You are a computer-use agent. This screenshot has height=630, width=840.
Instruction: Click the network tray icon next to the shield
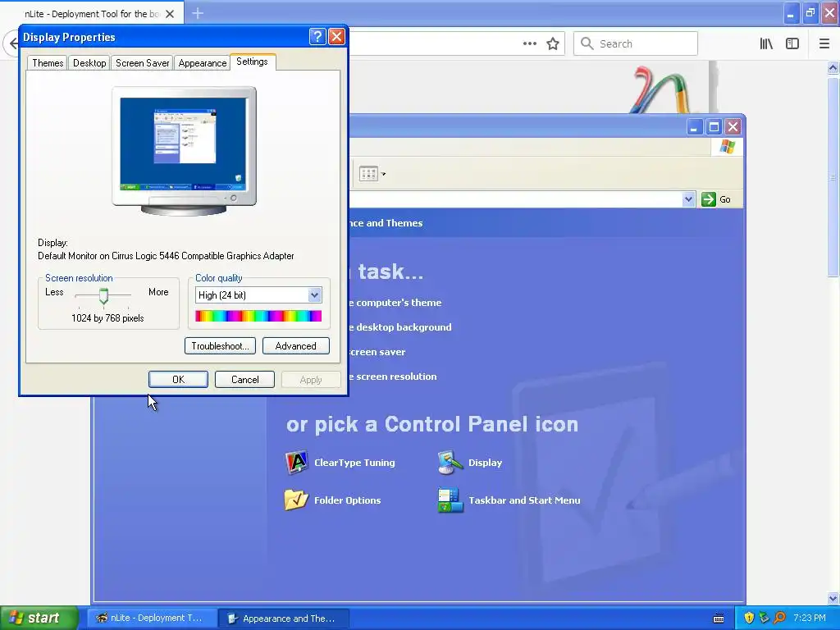[x=764, y=618]
